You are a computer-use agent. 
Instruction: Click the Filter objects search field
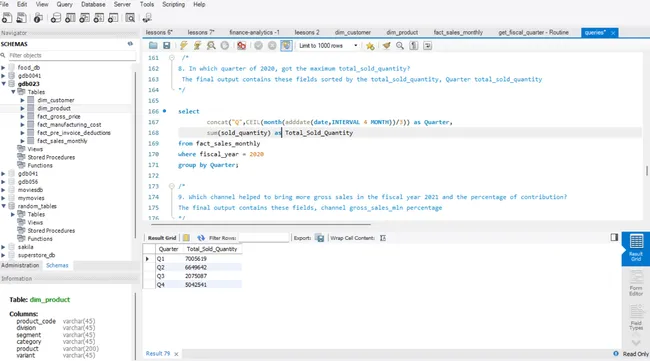pos(72,56)
